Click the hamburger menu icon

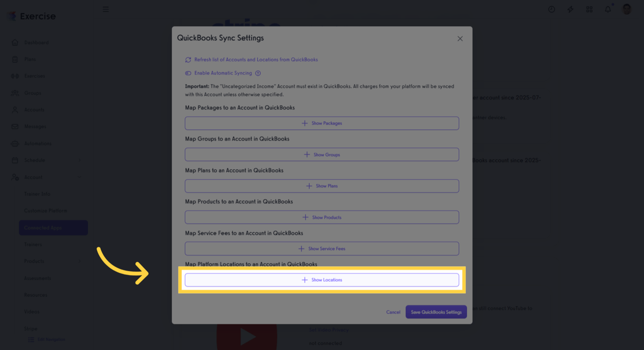point(106,9)
